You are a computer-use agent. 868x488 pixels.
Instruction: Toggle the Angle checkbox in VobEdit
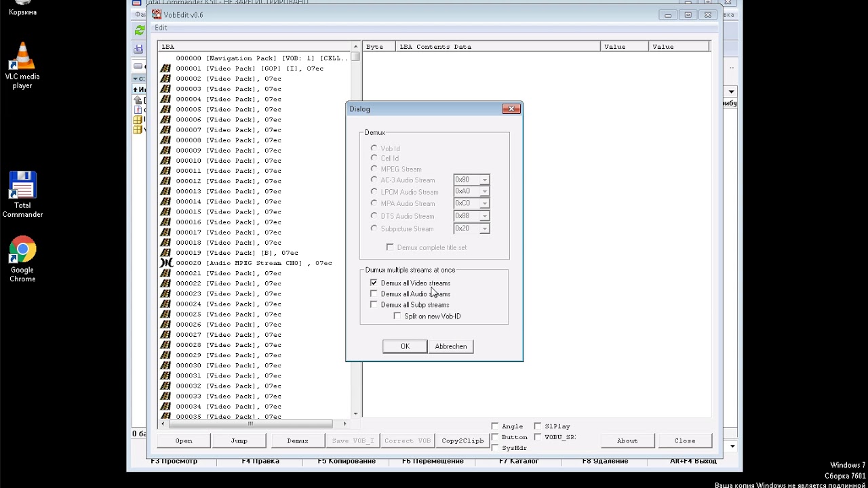[495, 426]
